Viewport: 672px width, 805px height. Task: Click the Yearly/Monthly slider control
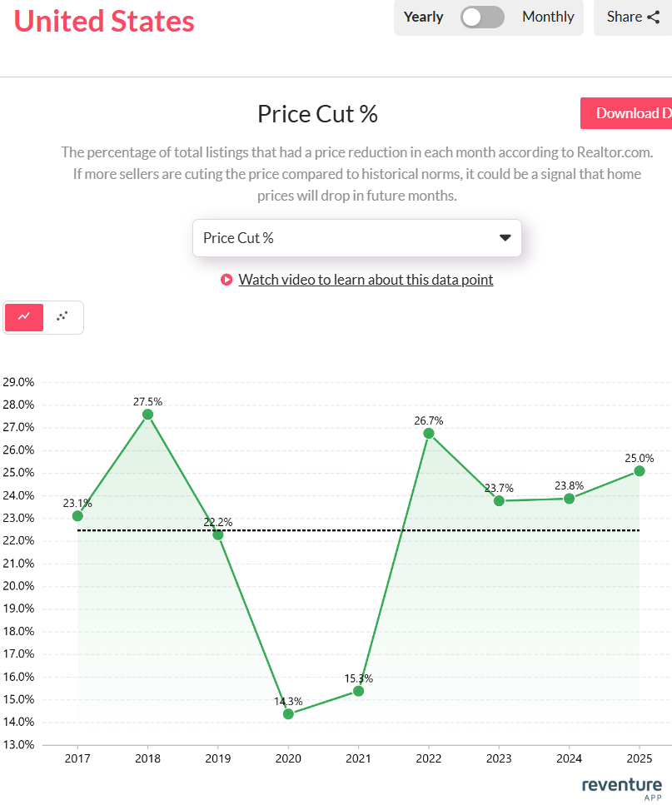[481, 17]
